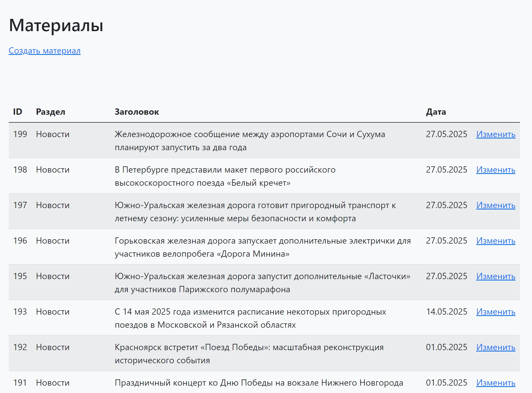This screenshot has width=532, height=393.
Task: Click the Заголовок column header
Action: 137,112
